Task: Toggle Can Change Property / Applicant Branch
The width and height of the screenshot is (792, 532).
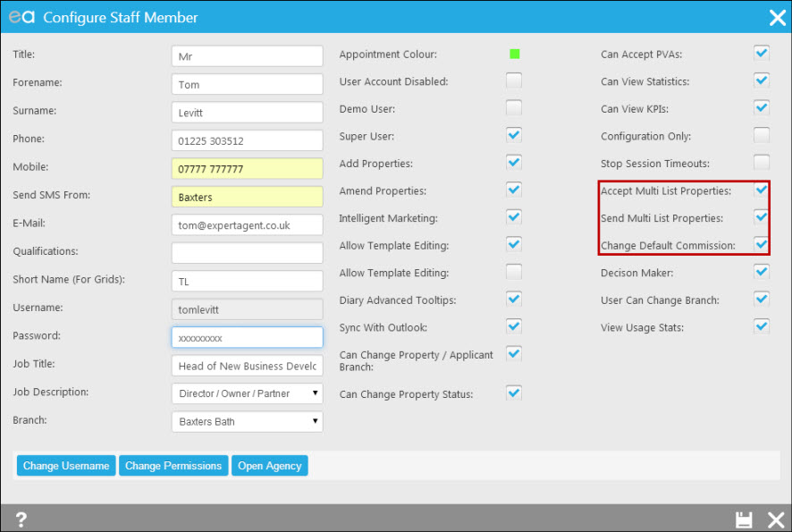Action: pos(514,354)
